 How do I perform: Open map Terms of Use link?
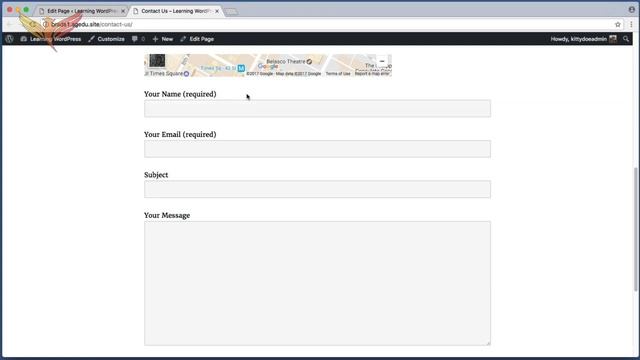[338, 74]
